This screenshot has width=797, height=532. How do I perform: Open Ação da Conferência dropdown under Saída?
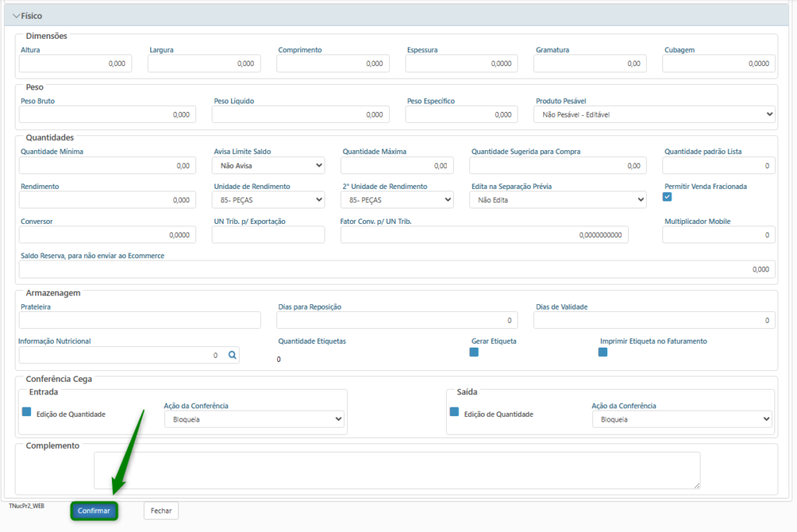pyautogui.click(x=682, y=419)
